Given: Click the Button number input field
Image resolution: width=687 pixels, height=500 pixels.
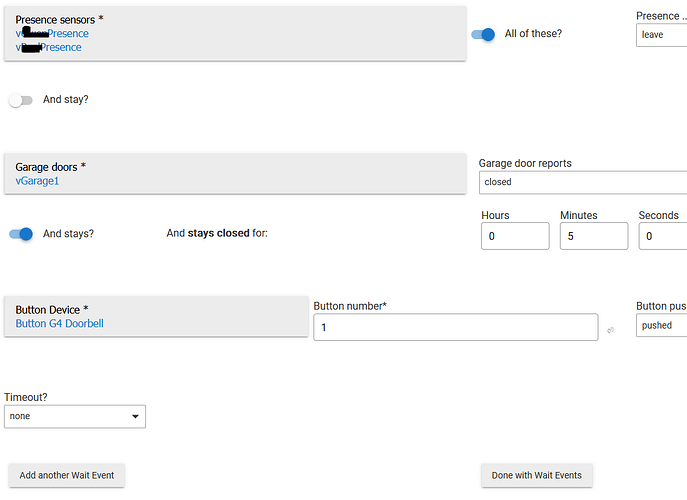Looking at the screenshot, I should coord(455,327).
